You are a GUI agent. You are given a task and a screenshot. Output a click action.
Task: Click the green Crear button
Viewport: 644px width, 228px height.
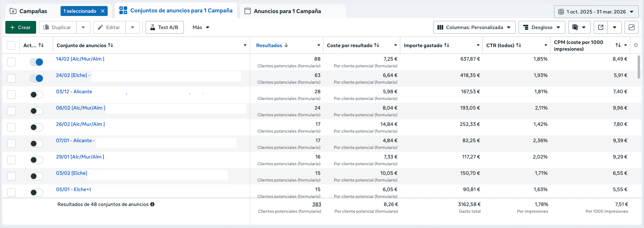pos(21,27)
